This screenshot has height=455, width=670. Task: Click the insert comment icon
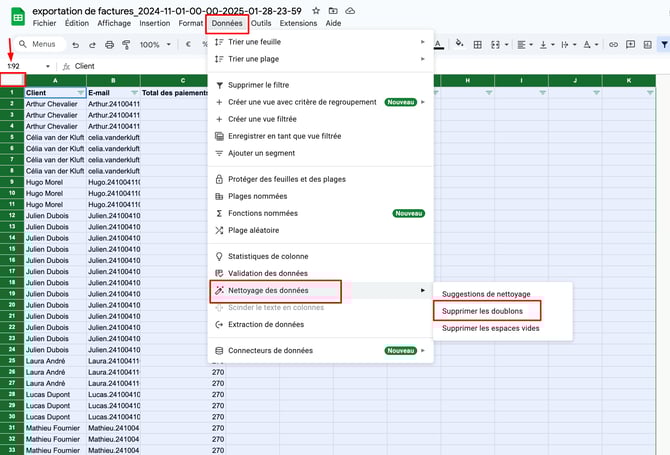(630, 44)
